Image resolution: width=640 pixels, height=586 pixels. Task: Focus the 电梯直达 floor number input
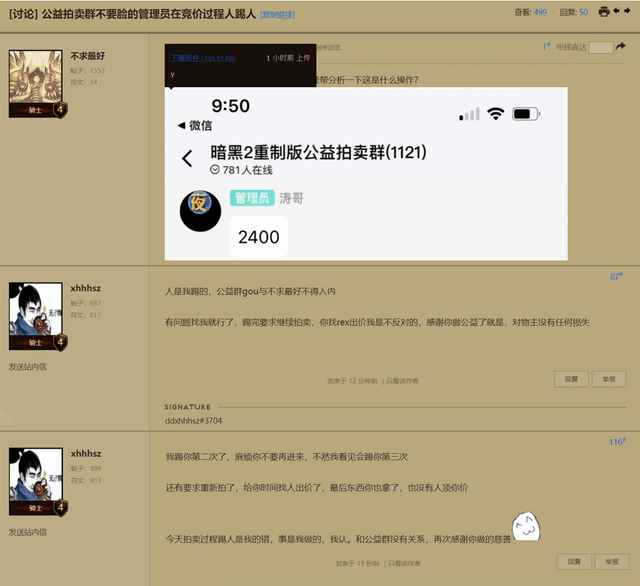pos(601,47)
